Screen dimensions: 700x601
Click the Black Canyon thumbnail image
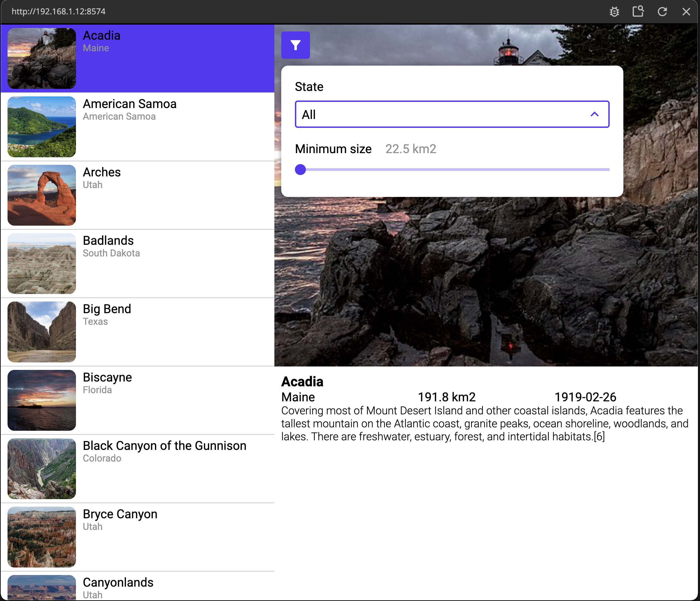pos(42,469)
